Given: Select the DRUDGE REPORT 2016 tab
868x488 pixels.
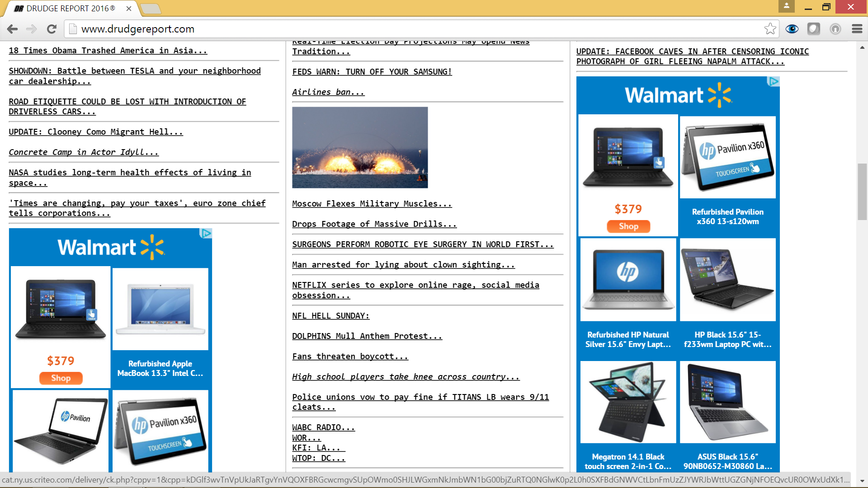Looking at the screenshot, I should (x=71, y=9).
